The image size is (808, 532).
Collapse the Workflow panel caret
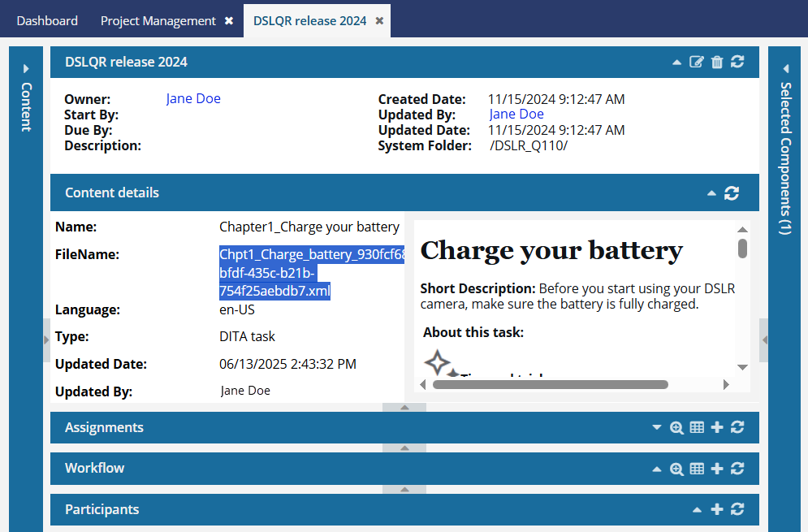coord(656,469)
